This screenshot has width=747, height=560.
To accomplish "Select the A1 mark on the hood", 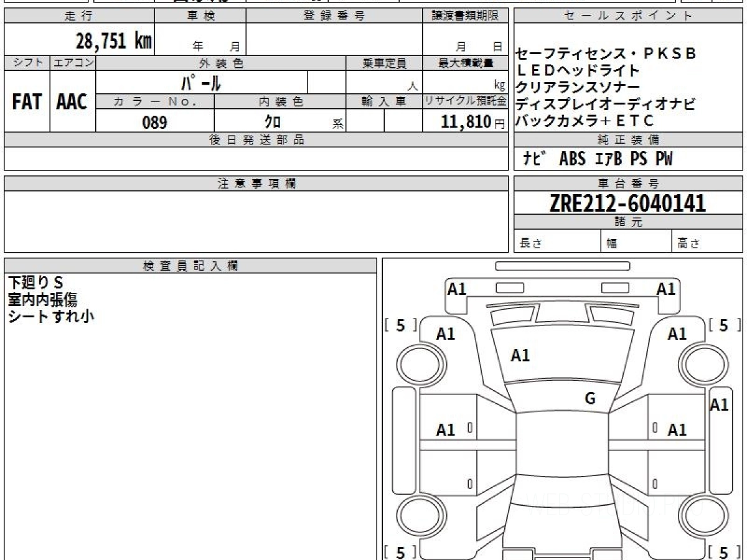I will pos(520,355).
